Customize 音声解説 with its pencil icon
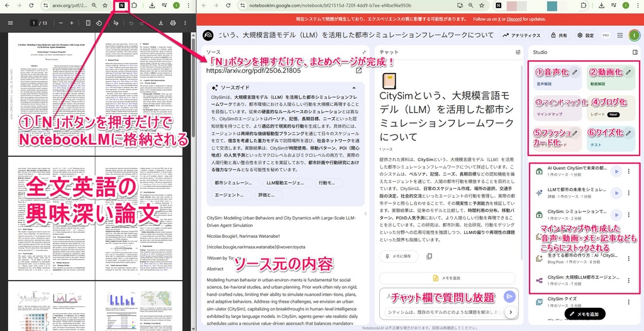This screenshot has height=331, width=644. click(x=575, y=72)
